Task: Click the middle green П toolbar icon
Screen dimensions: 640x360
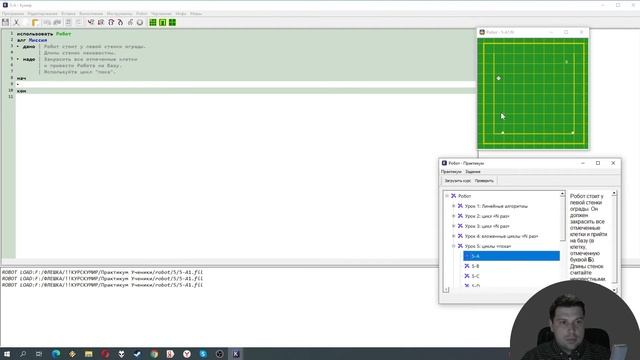Action: pos(162,22)
